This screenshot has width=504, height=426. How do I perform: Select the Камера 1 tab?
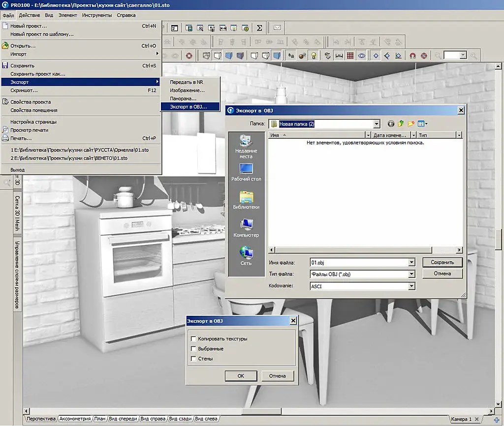tap(461, 419)
